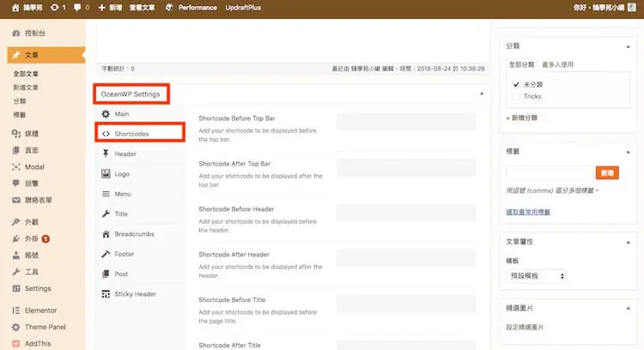Screen dimensions: 644x350
Task: Check the Tricks category checkbox
Action: 516,96
